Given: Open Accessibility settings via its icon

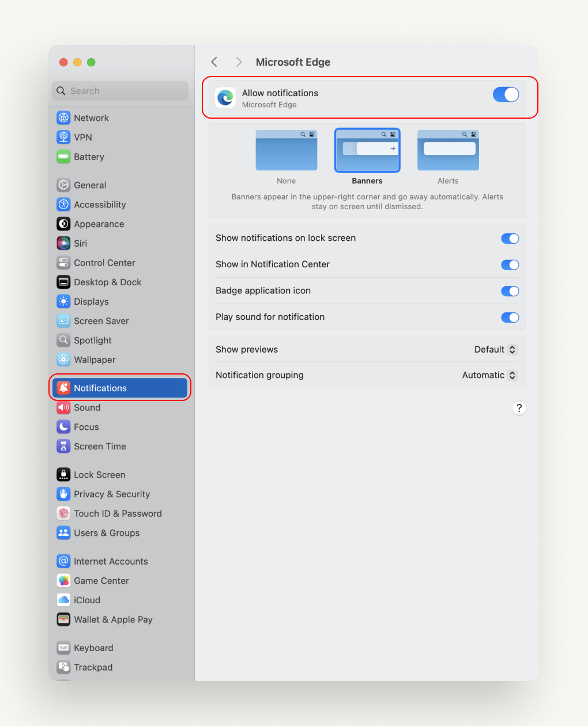Looking at the screenshot, I should 63,205.
